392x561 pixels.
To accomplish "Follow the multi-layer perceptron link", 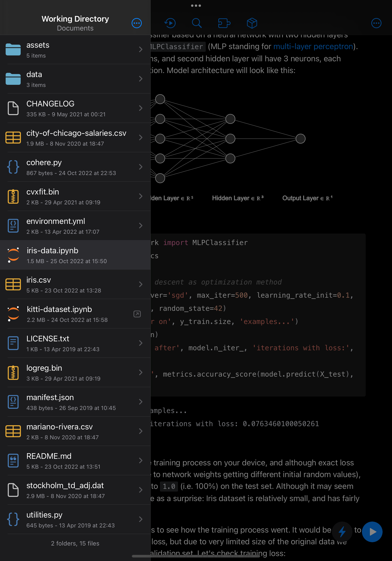I will point(313,47).
